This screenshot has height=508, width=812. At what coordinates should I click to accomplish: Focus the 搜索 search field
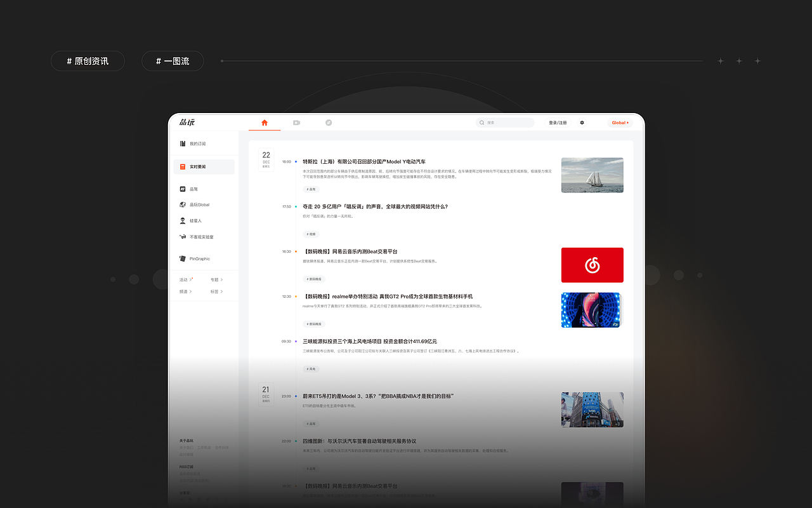click(x=506, y=123)
